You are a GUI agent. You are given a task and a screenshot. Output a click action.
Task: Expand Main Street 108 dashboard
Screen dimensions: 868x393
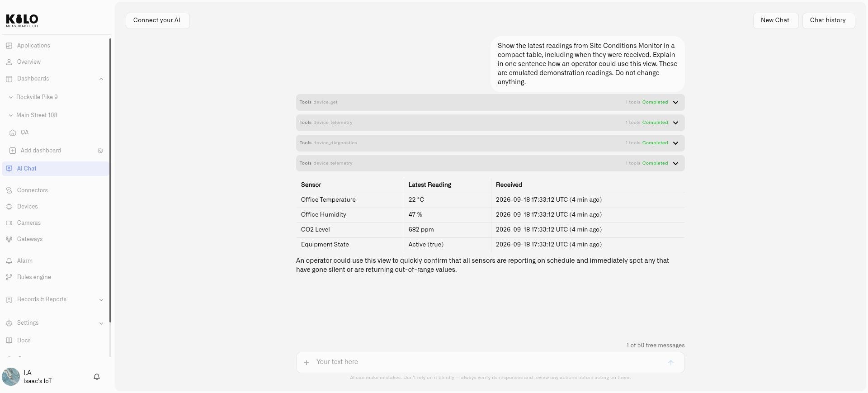pyautogui.click(x=37, y=115)
